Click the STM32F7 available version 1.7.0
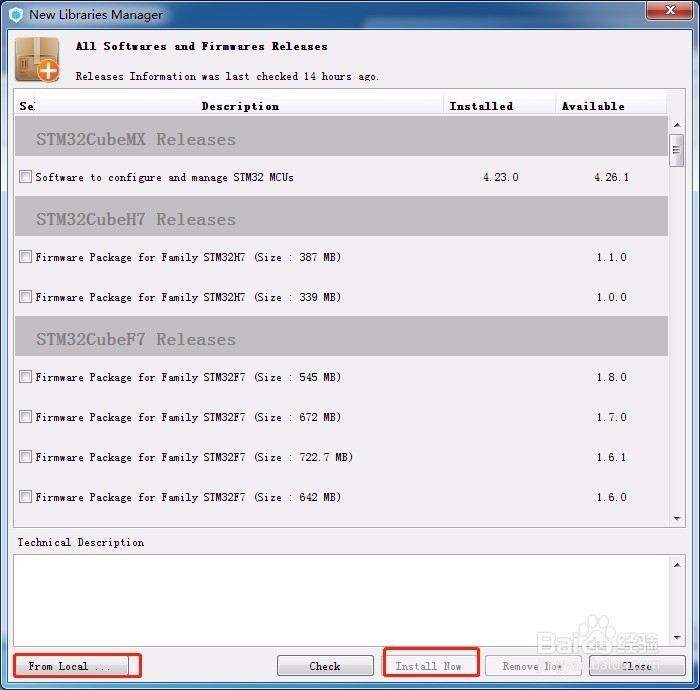This screenshot has width=700, height=690. coord(611,417)
